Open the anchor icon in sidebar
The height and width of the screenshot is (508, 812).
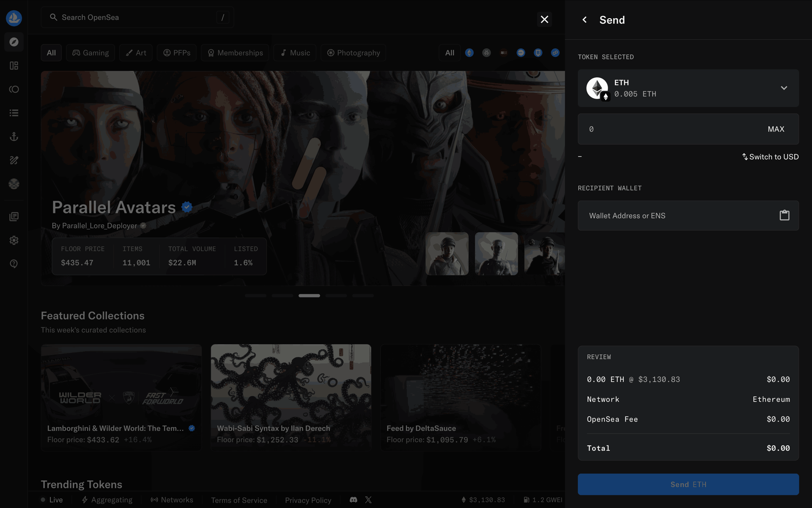pyautogui.click(x=14, y=137)
